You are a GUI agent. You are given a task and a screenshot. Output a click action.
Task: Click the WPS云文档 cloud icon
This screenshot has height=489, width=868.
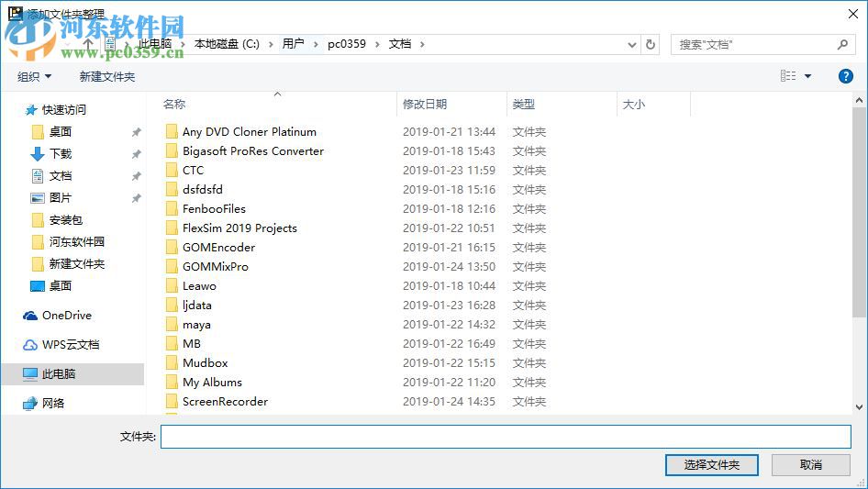click(30, 345)
